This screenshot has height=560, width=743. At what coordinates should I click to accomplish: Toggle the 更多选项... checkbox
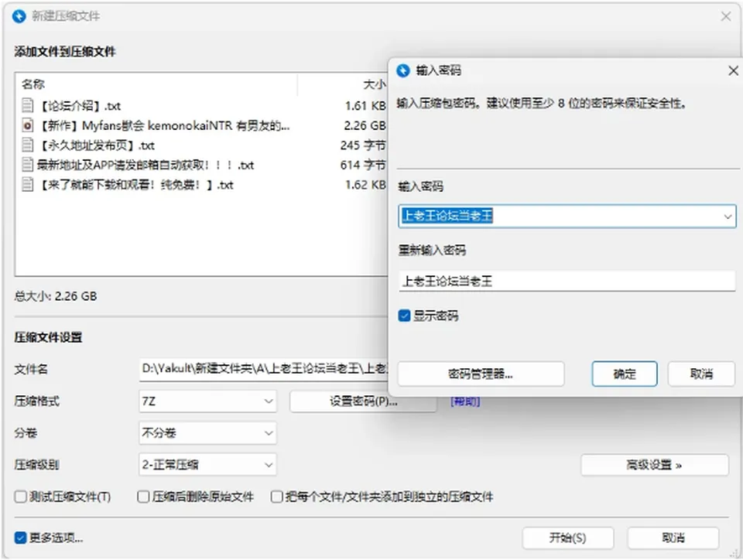[20, 538]
